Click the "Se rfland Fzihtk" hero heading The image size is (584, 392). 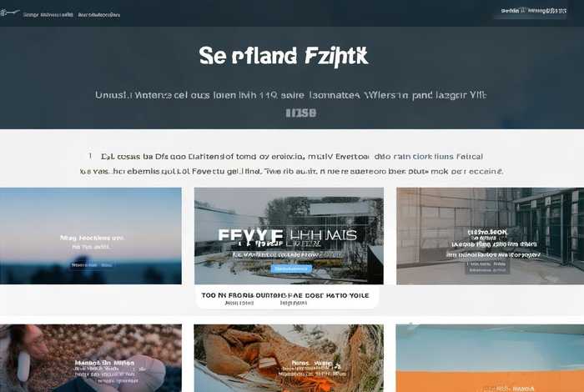(x=284, y=56)
